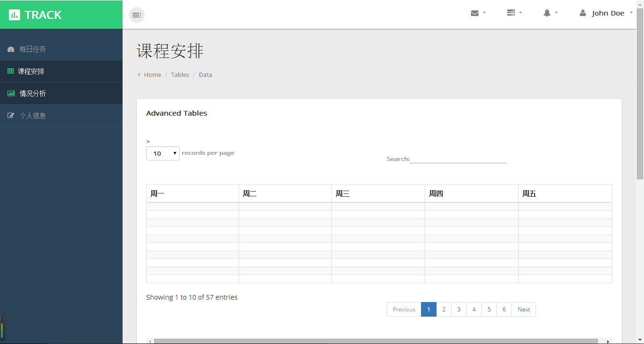The image size is (644, 344).
Task: Go to 情况分析 in the sidebar
Action: (x=61, y=93)
